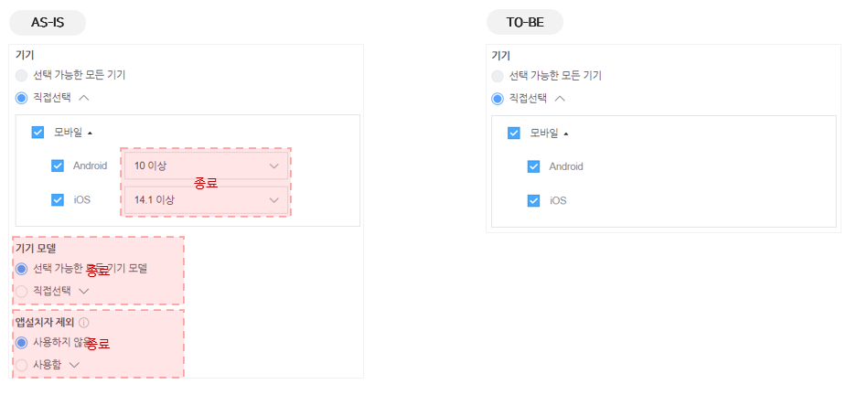Image resolution: width=868 pixels, height=395 pixels.
Task: Select the 사용함 radio button
Action: point(22,365)
